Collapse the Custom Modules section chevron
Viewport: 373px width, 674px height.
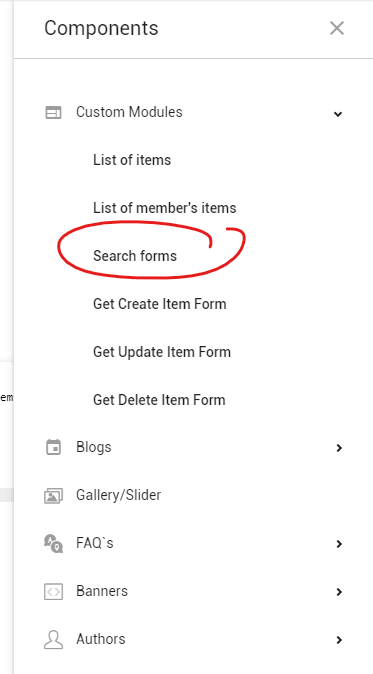[338, 114]
